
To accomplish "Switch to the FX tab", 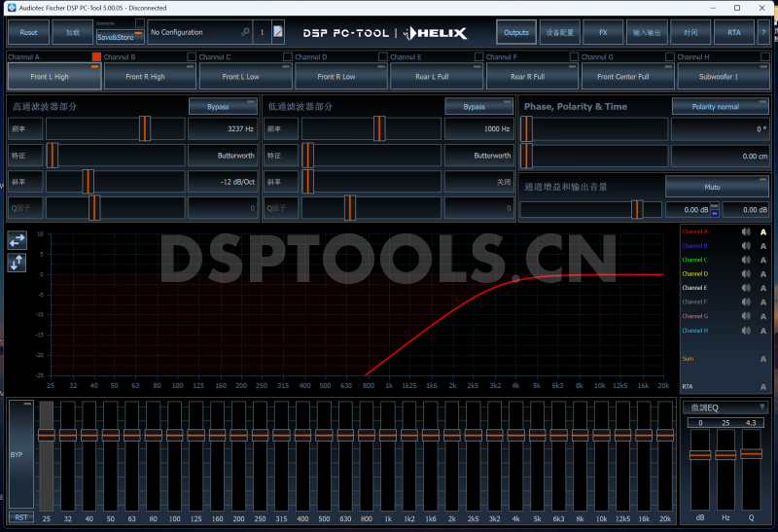I will click(603, 32).
